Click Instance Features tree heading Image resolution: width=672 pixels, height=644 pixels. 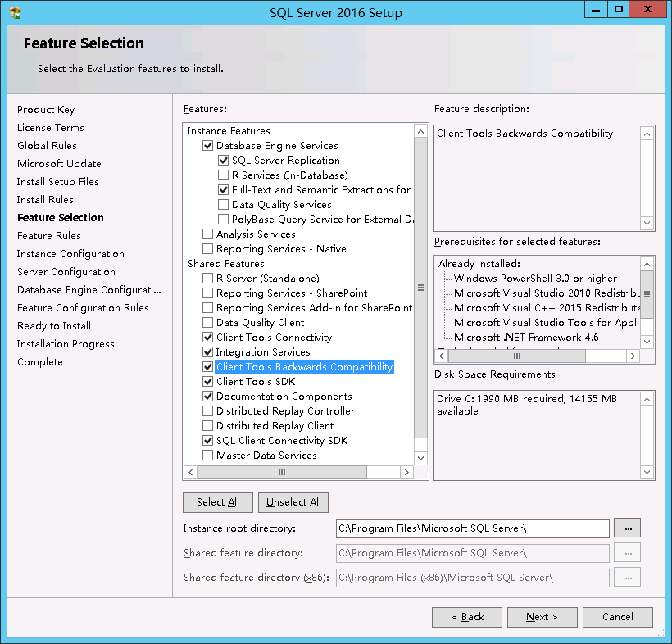[229, 131]
